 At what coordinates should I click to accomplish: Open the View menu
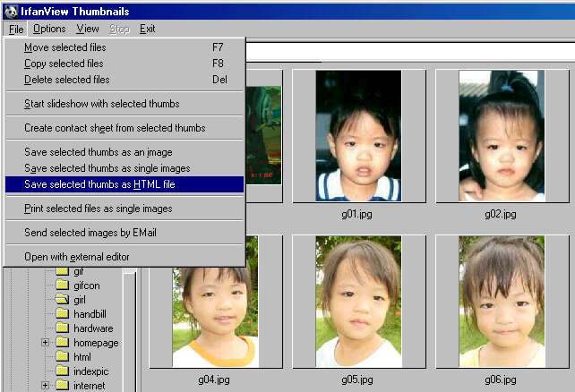point(88,29)
